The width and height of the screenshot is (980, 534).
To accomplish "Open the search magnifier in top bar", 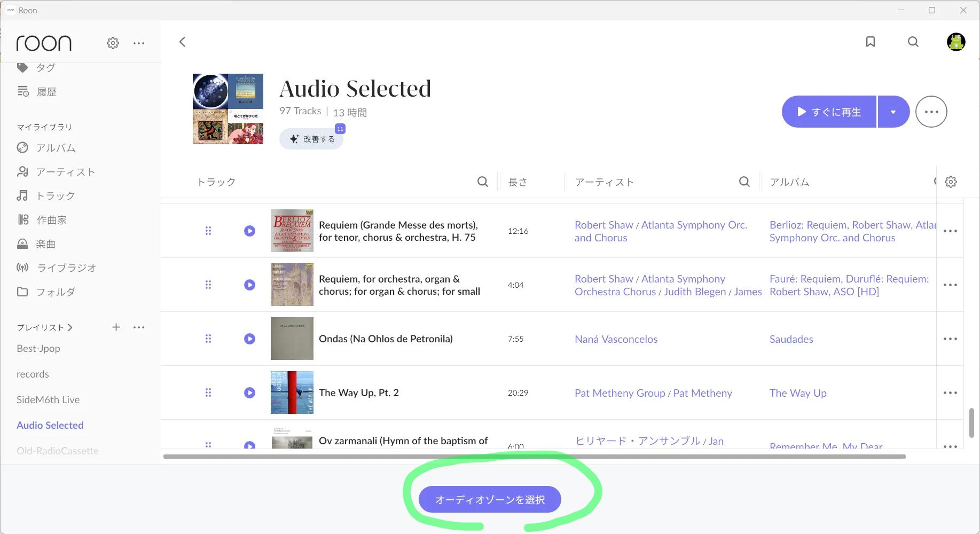I will pos(913,42).
